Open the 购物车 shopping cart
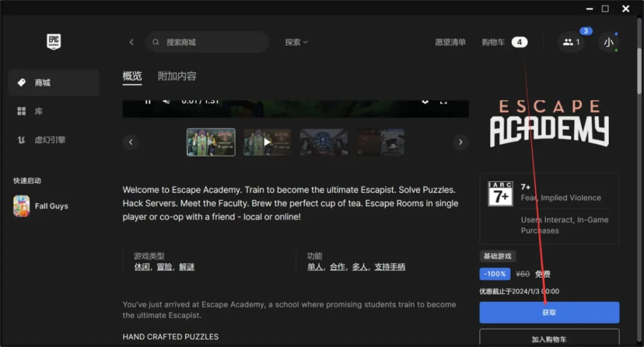644x347 pixels. [x=493, y=42]
